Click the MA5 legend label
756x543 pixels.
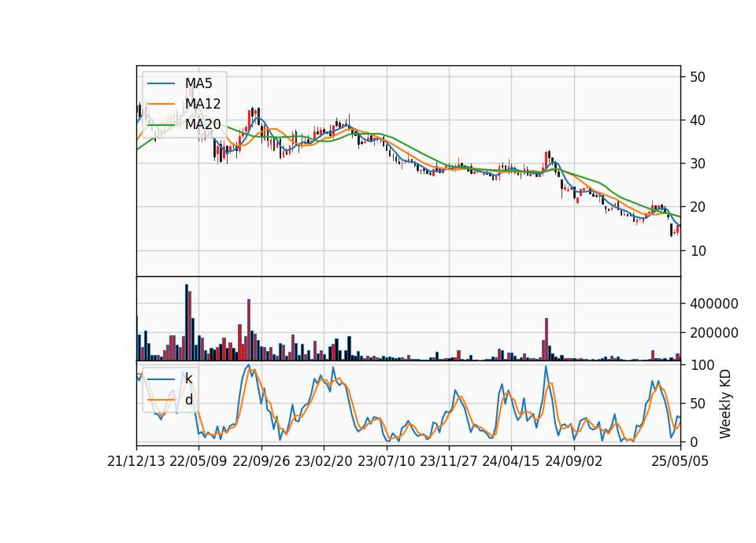click(x=198, y=83)
